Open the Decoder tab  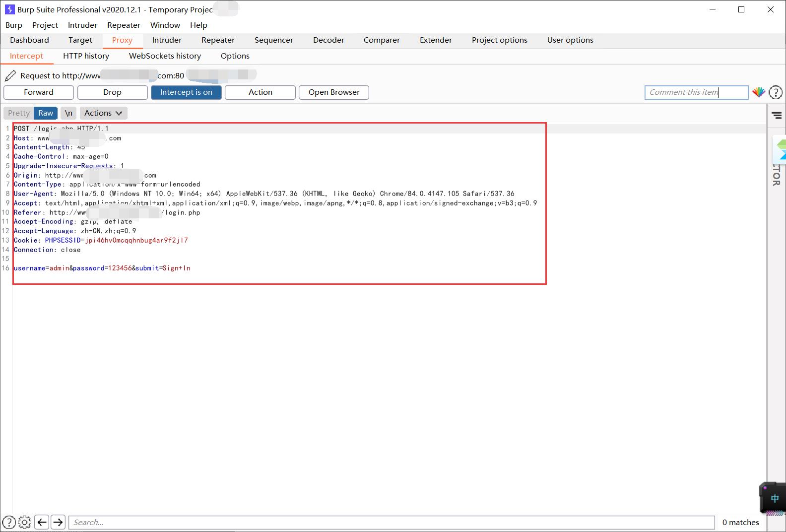click(x=328, y=40)
